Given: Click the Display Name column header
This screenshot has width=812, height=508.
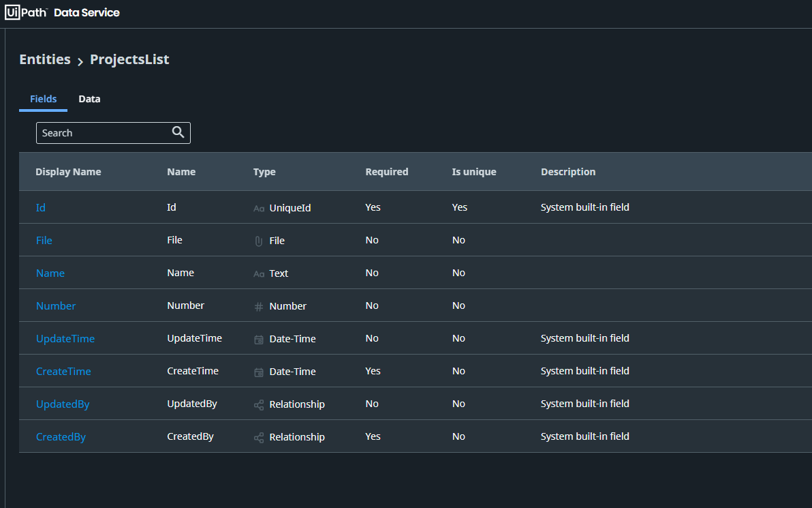Looking at the screenshot, I should [x=68, y=172].
